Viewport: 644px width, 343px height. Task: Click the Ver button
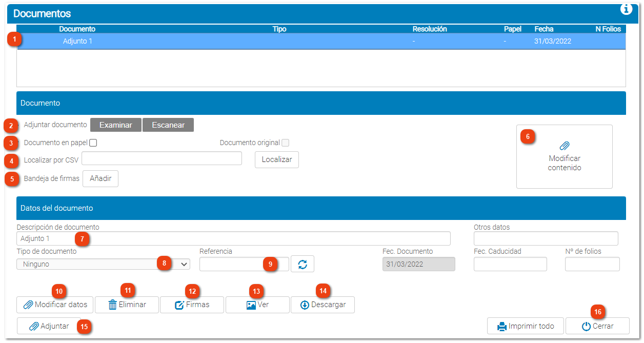[x=257, y=305]
